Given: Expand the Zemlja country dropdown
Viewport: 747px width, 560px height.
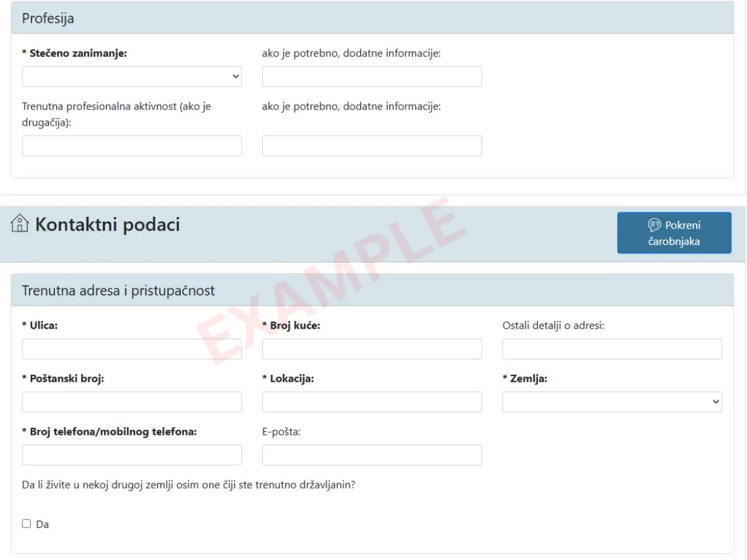Looking at the screenshot, I should tap(611, 402).
